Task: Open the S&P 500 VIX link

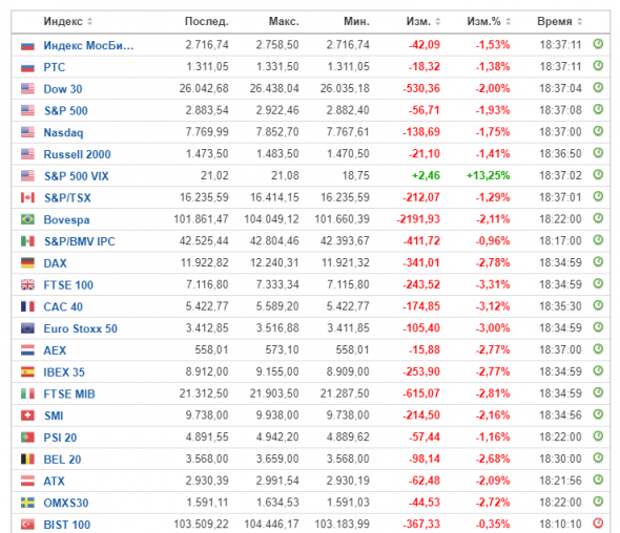Action: point(76,176)
